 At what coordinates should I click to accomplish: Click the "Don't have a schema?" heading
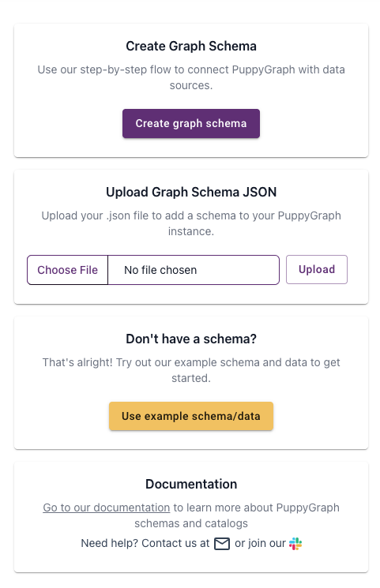coord(190,339)
